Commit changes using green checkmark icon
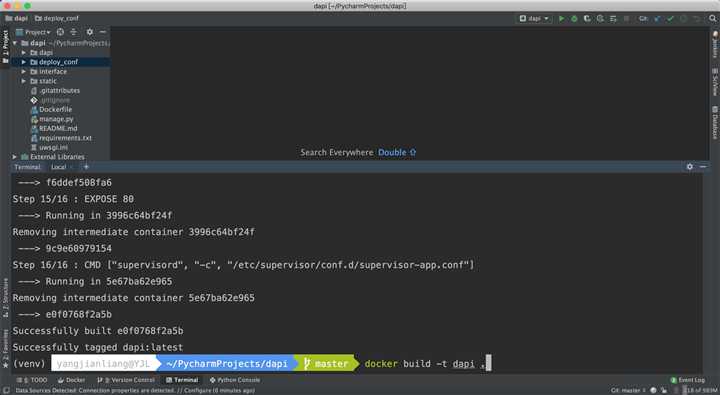 coord(670,18)
